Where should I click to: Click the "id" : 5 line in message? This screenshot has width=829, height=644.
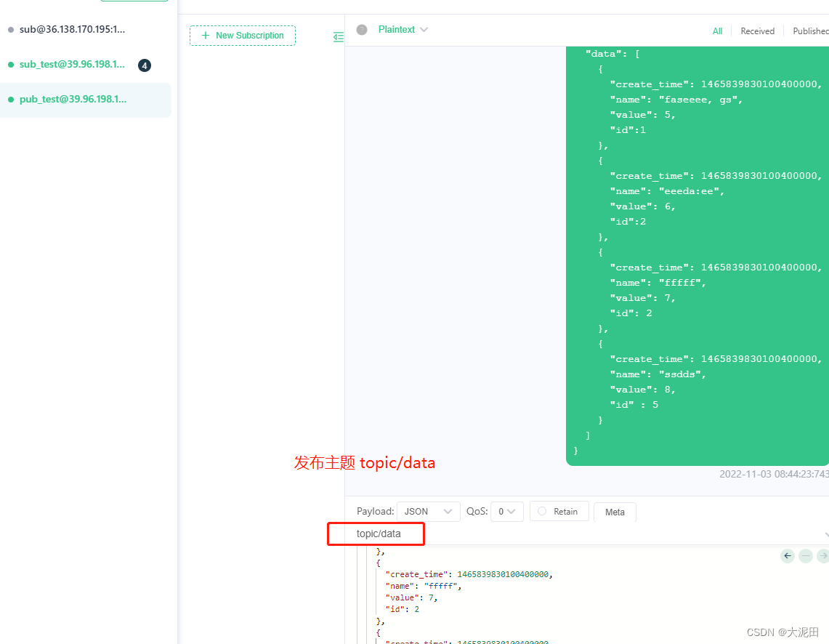pyautogui.click(x=634, y=404)
